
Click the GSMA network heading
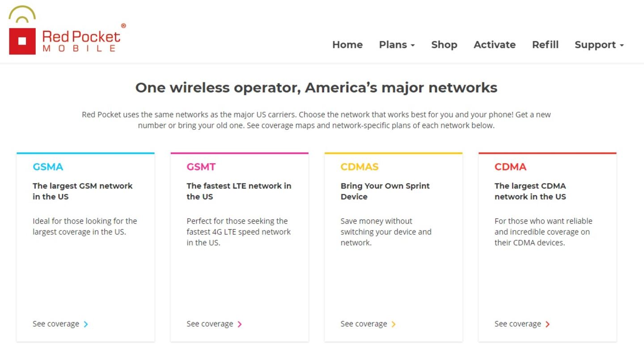pyautogui.click(x=48, y=167)
